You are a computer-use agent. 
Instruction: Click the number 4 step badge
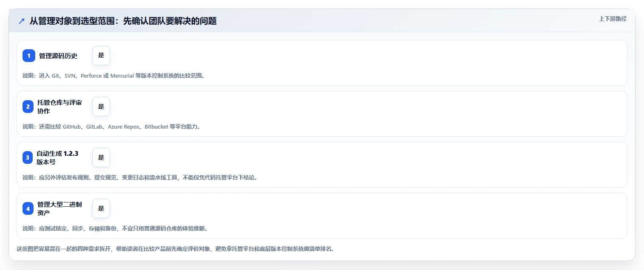point(28,208)
